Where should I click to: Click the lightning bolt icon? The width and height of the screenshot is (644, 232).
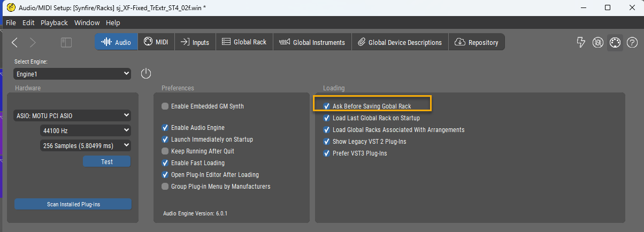click(581, 42)
